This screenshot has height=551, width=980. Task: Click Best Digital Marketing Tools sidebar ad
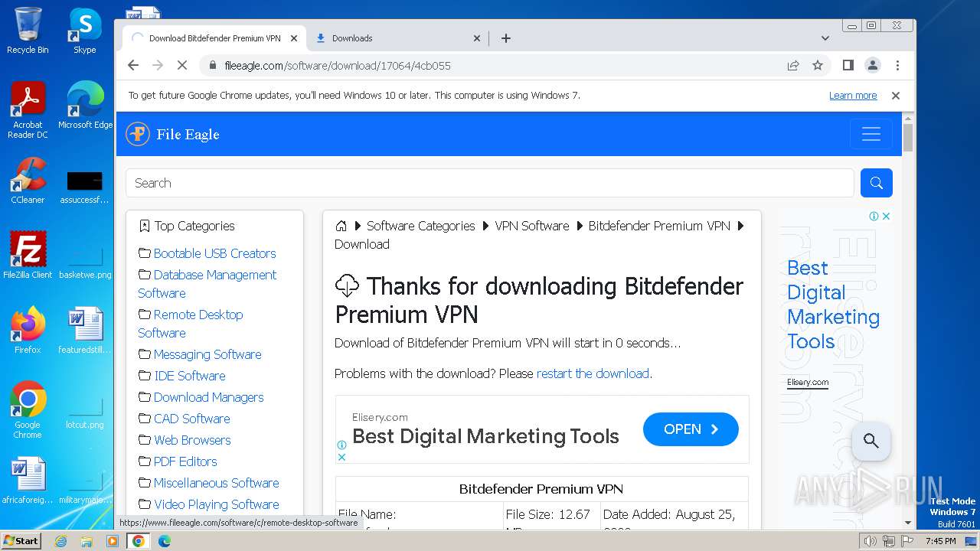point(833,305)
